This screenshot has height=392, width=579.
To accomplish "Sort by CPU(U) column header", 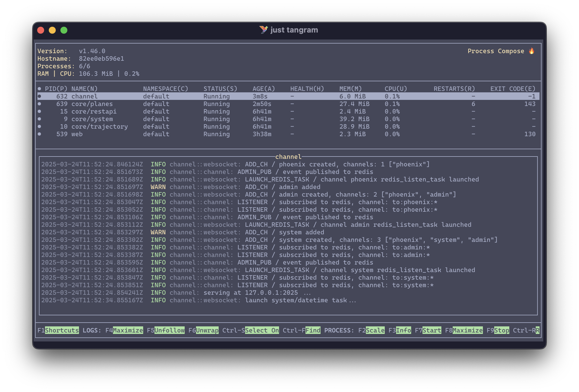I will coord(396,89).
